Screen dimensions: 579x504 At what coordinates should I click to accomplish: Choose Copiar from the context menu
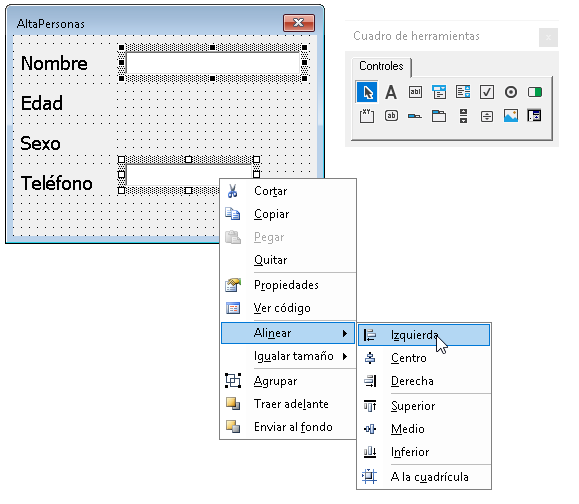tap(288, 214)
